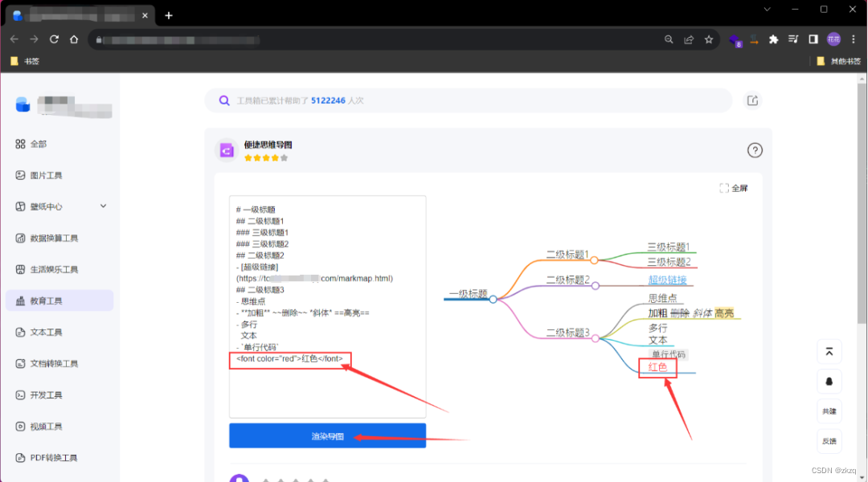Switch mind map to 全屏 fullscreen
This screenshot has width=868, height=482.
[734, 188]
